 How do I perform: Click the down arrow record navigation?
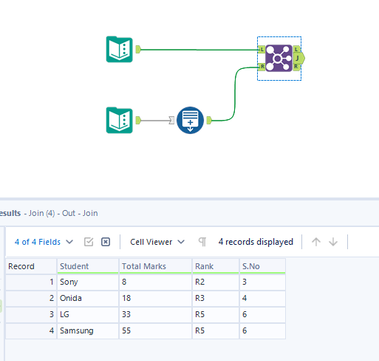[333, 242]
